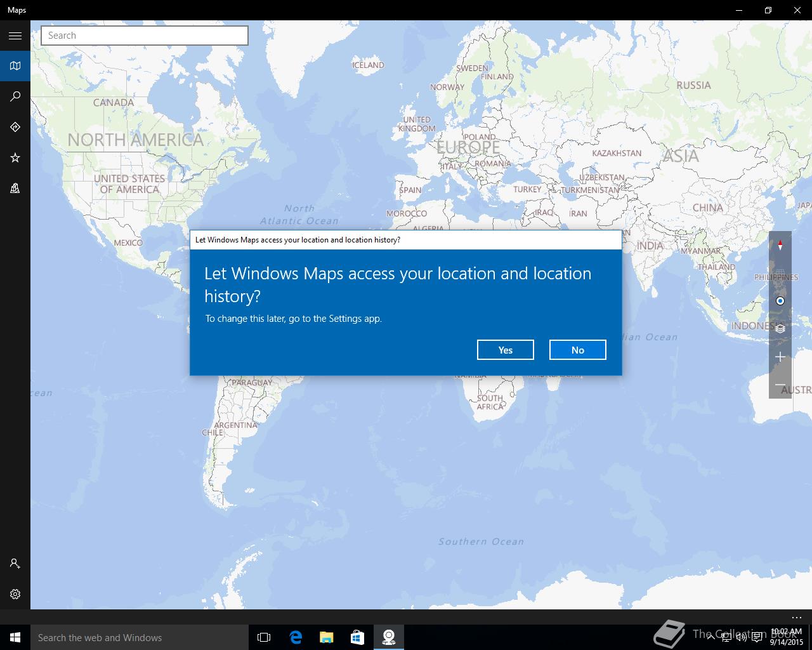Click the KAZAKHSTAN map label
This screenshot has height=650, width=812.
[x=617, y=153]
